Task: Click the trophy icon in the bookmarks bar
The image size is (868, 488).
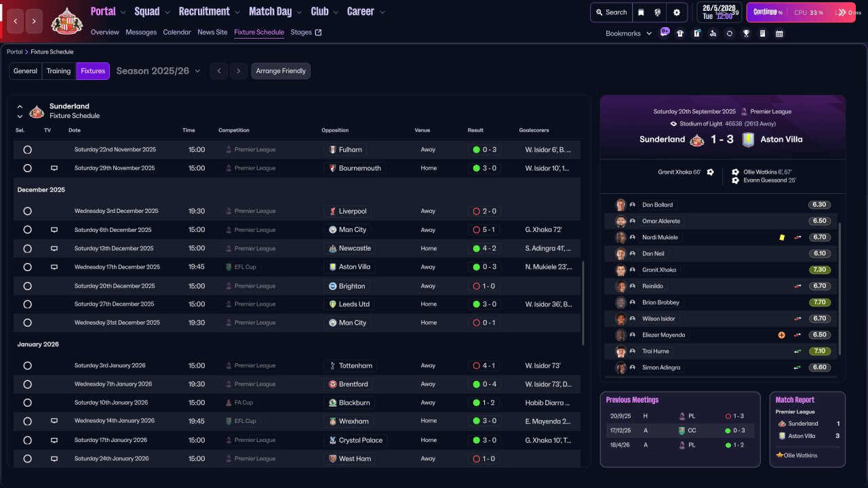Action: [746, 33]
